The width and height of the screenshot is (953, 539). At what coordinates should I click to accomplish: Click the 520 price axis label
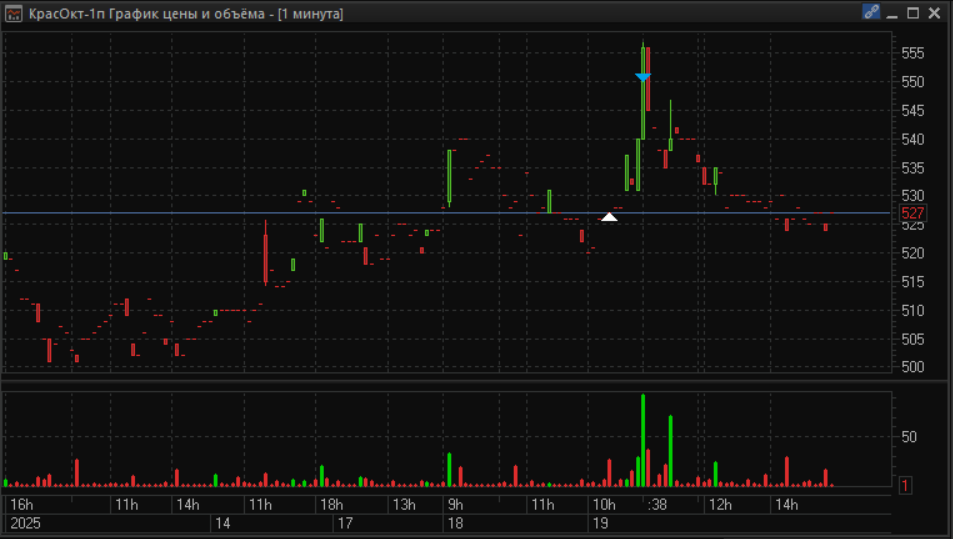[x=912, y=253]
